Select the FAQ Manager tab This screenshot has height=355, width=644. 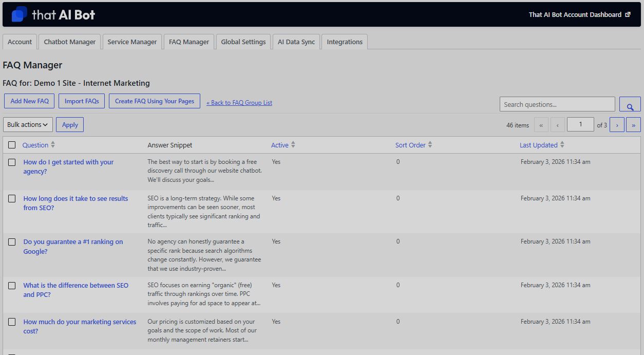coord(189,42)
